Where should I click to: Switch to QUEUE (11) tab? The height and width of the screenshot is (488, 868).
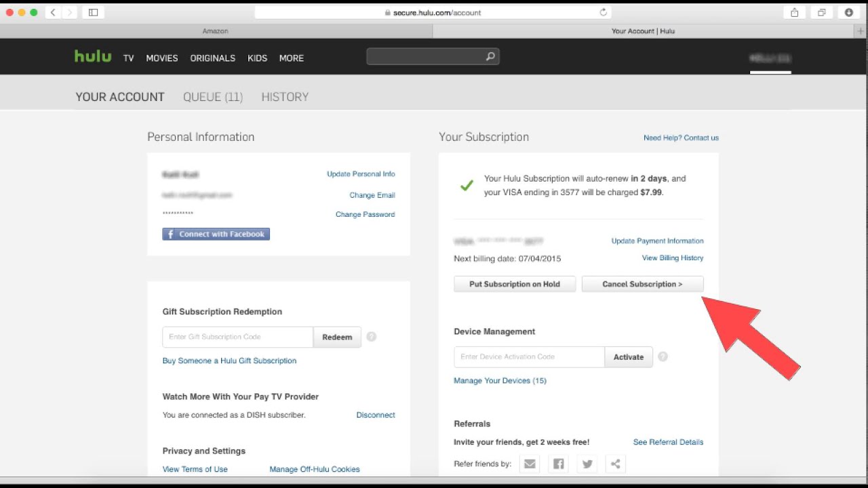[x=213, y=97]
